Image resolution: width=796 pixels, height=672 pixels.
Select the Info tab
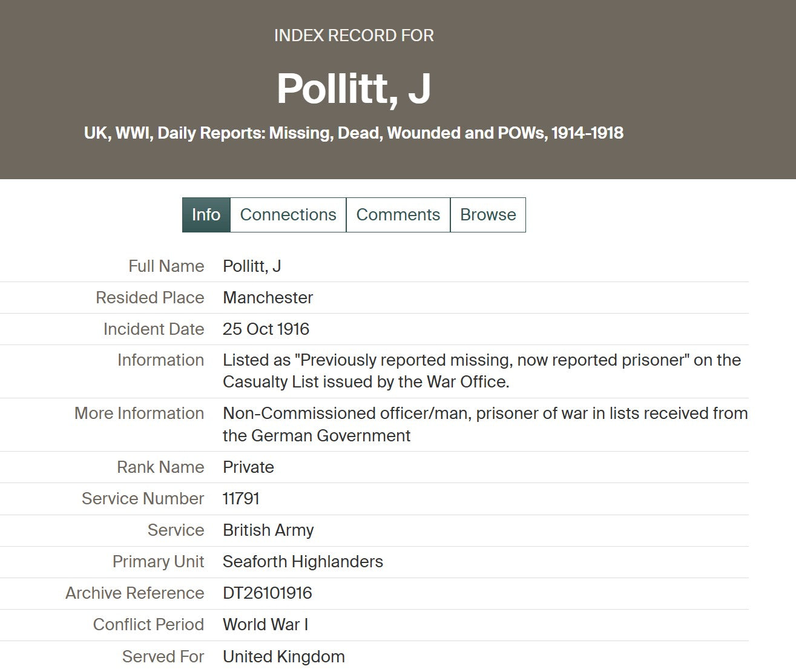206,215
